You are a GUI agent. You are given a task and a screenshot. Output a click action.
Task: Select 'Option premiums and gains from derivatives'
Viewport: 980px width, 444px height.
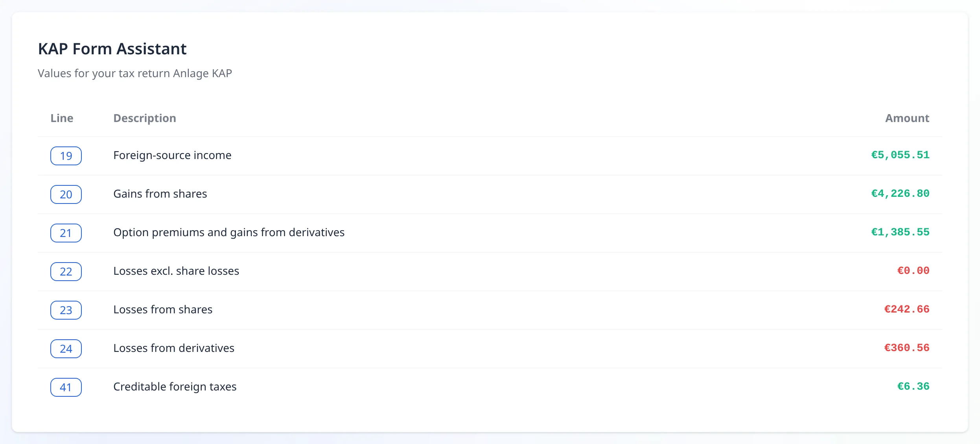tap(229, 233)
